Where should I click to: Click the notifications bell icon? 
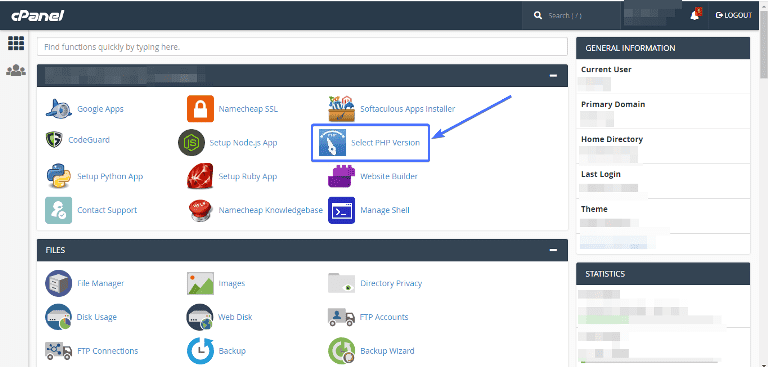696,15
